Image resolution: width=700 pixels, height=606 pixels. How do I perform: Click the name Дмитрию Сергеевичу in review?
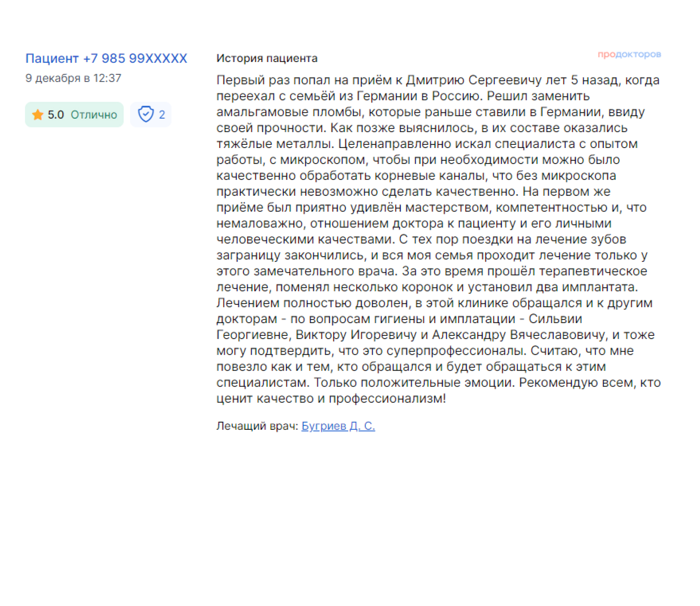[474, 80]
